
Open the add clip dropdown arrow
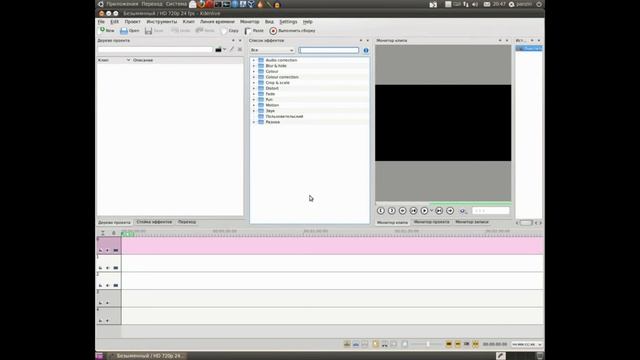pos(224,49)
